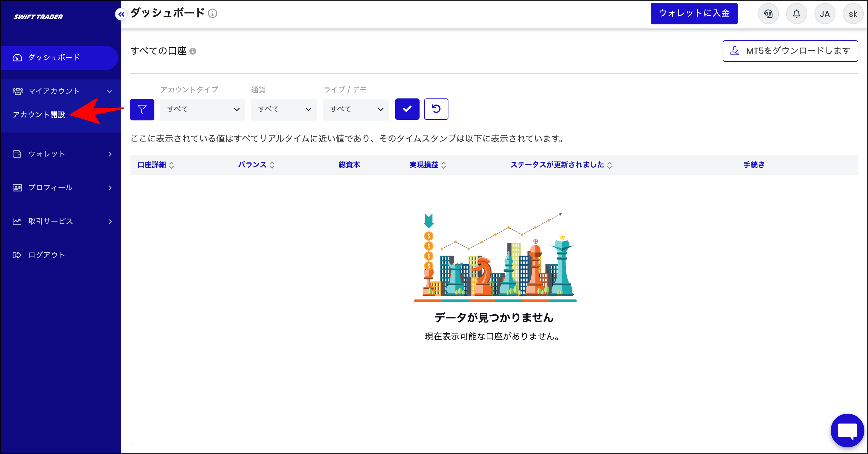868x454 pixels.
Task: Click info icon beside すべての口座
Action: pos(193,51)
